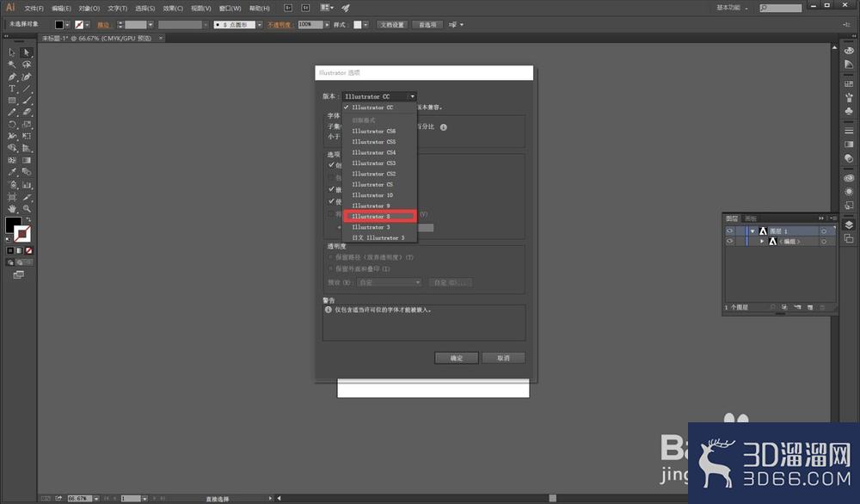The width and height of the screenshot is (860, 504).
Task: Expand the 编组 group sublayer
Action: pos(762,242)
